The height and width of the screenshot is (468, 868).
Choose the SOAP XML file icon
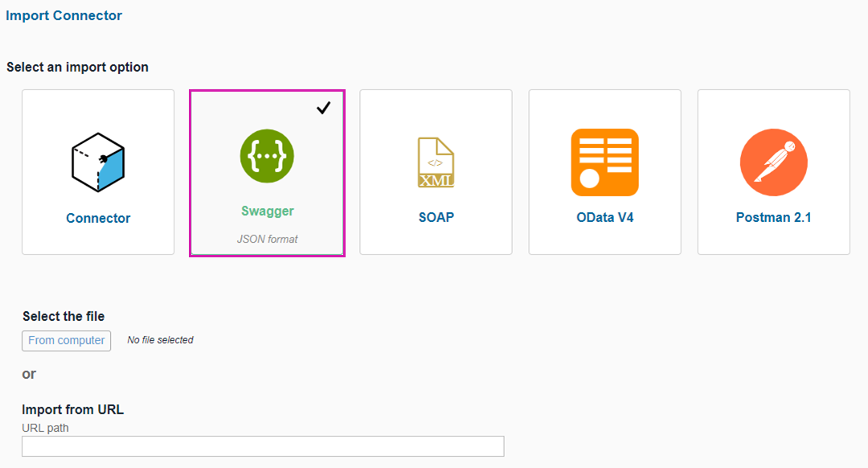(436, 162)
